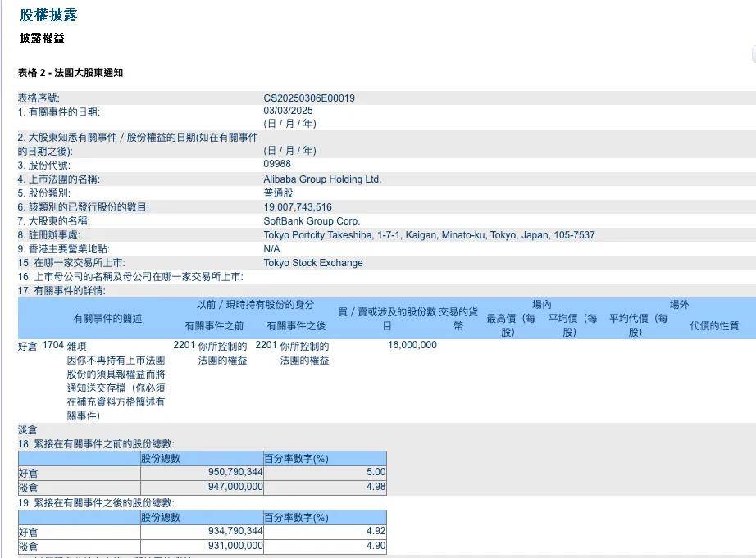This screenshot has width=756, height=558.
Task: Click the 有關事件之後 column header
Action: tap(297, 326)
